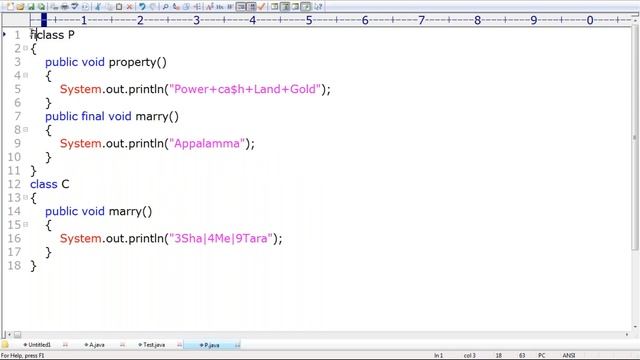This screenshot has height=360, width=640.
Task: Close the Untitled1 tab with its X
Action: (x=65, y=345)
